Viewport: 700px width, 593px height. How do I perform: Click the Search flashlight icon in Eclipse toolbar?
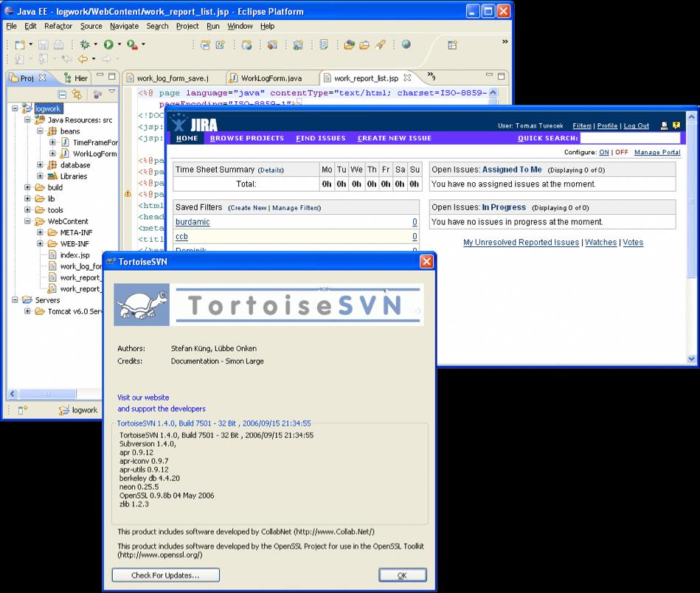(x=381, y=45)
